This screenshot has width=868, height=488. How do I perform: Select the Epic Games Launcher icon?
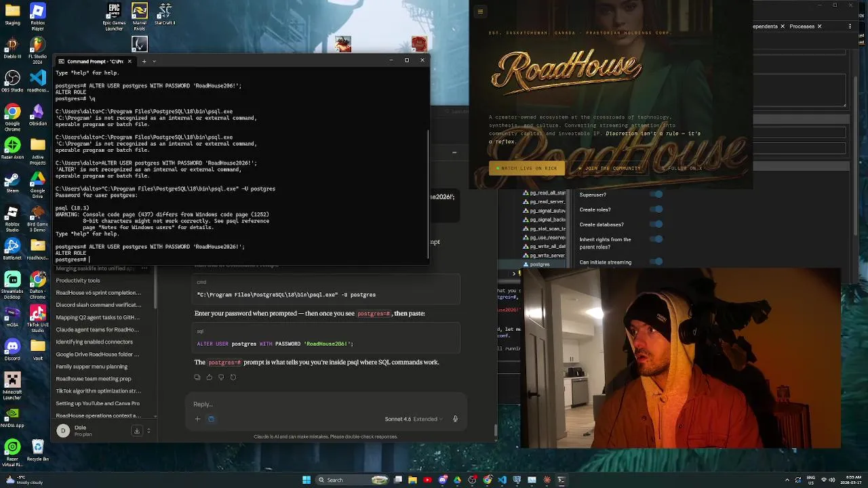[114, 16]
